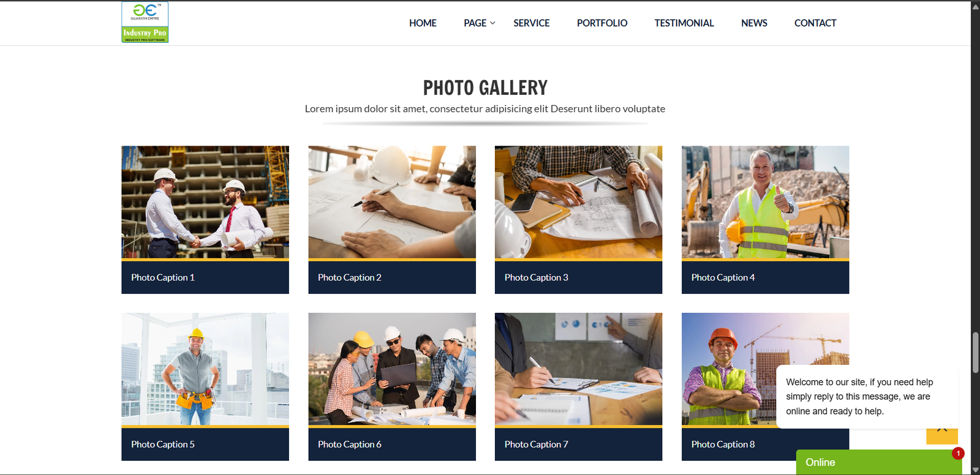Open handshake construction workers photo
The image size is (980, 475).
[x=205, y=202]
